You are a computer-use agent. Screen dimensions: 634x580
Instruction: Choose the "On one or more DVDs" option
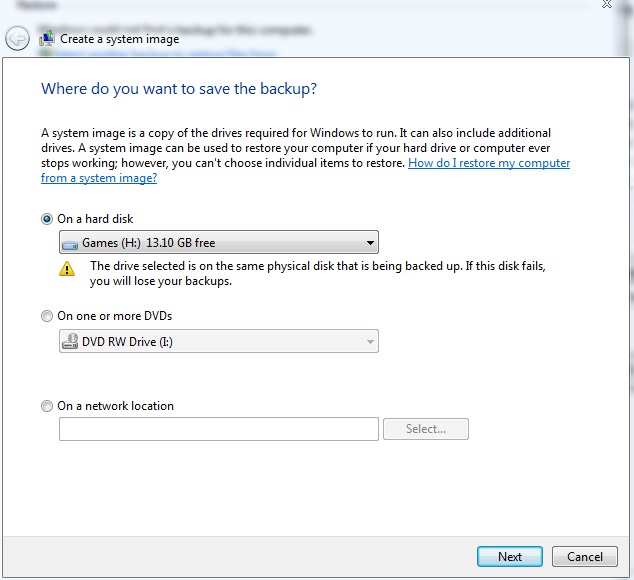(x=47, y=316)
